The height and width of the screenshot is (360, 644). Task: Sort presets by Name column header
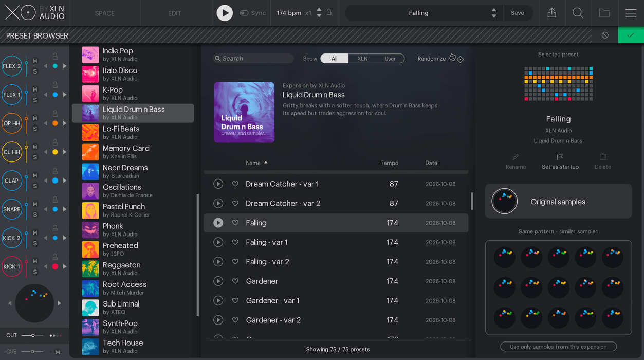pyautogui.click(x=256, y=163)
